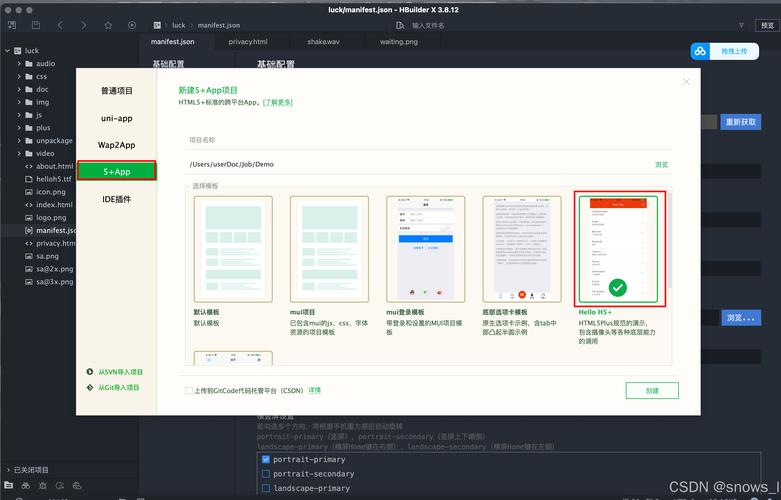
Task: Expand the doc folder
Action: (19, 89)
